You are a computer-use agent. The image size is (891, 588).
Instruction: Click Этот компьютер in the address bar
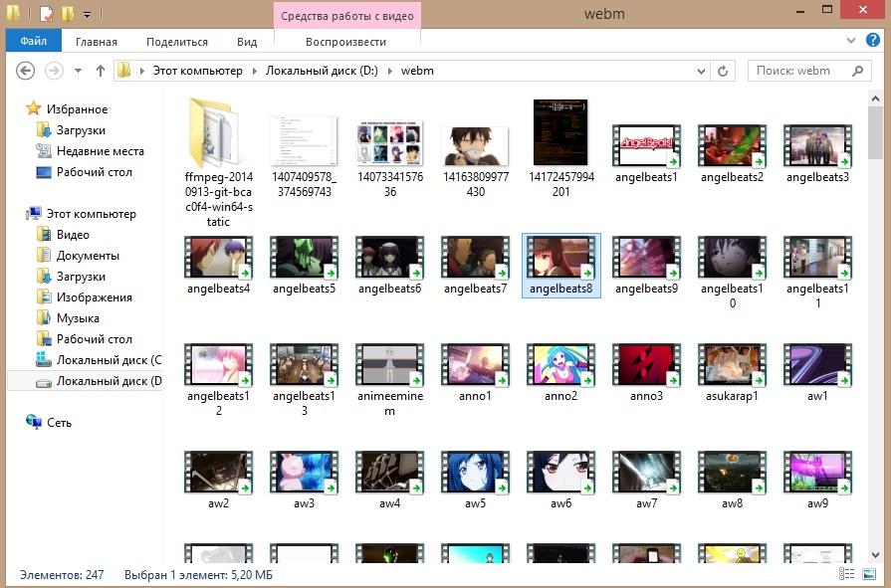[x=198, y=71]
